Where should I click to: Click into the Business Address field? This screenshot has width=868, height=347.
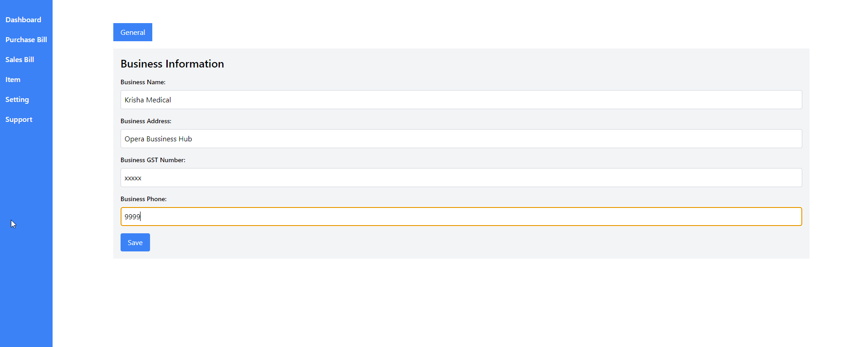point(461,139)
